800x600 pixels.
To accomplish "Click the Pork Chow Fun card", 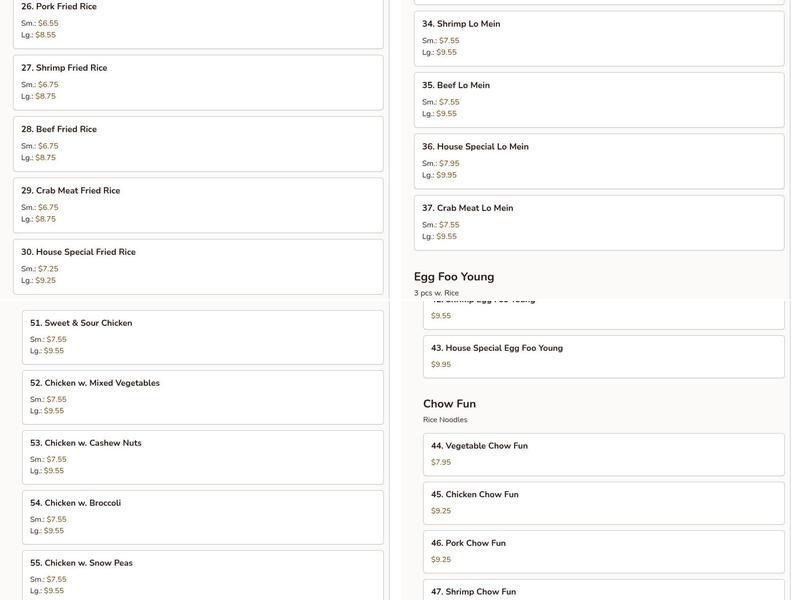I will point(603,551).
